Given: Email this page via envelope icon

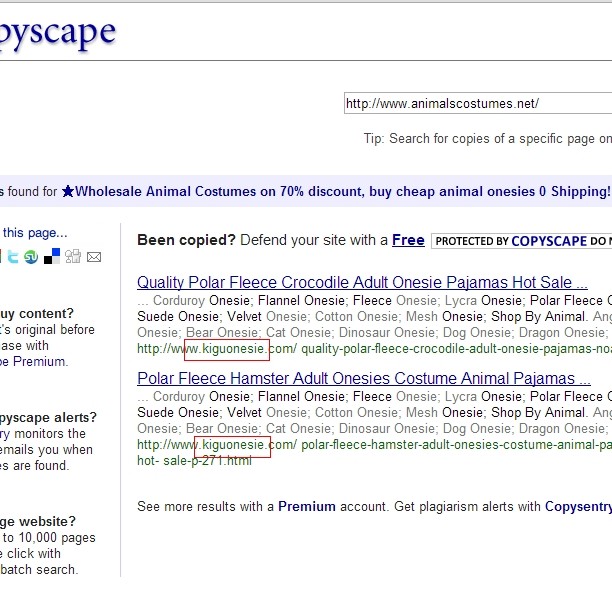Looking at the screenshot, I should [94, 257].
